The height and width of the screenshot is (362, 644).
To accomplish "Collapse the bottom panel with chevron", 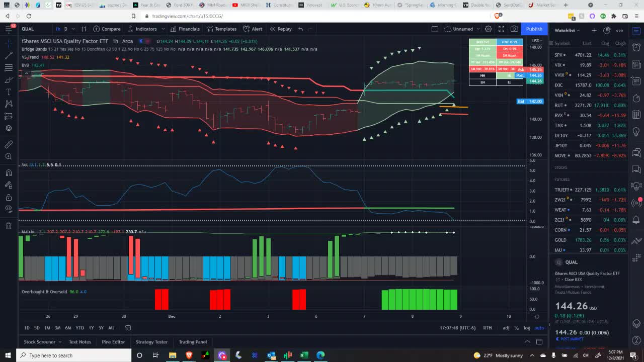I will (x=527, y=342).
